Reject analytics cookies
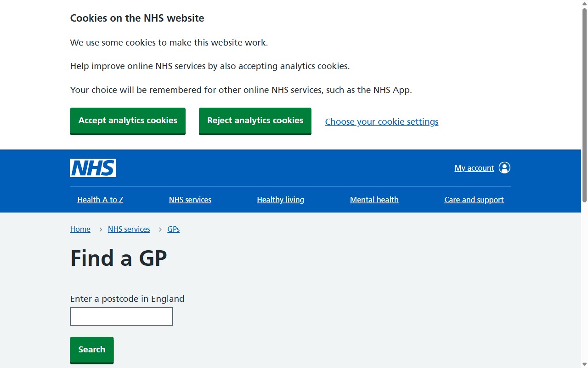 click(255, 121)
